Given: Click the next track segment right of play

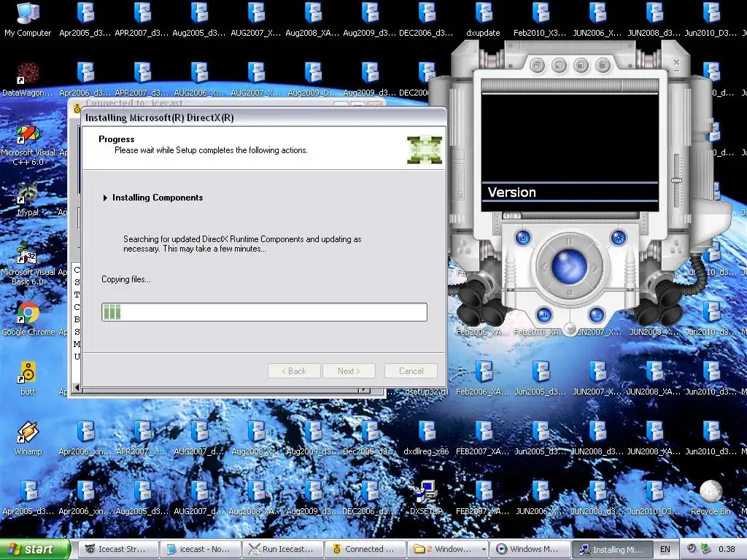Looking at the screenshot, I should tap(594, 267).
